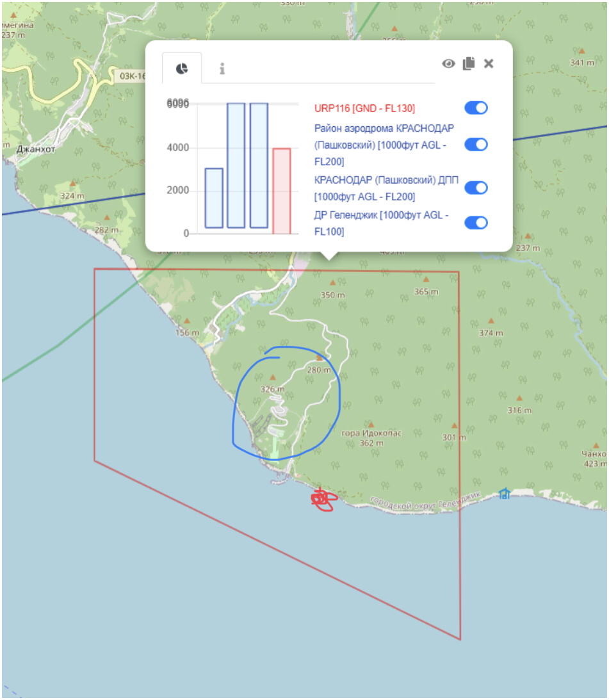Image resolution: width=609 pixels, height=700 pixels.
Task: Open the pie chart tab
Action: click(182, 69)
